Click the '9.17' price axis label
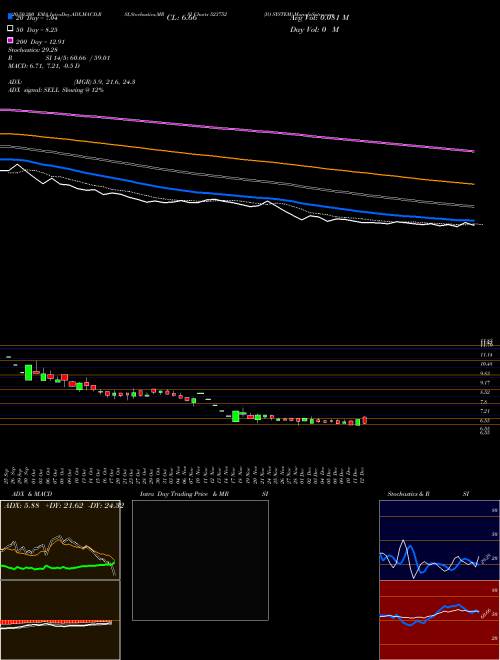 [486, 383]
